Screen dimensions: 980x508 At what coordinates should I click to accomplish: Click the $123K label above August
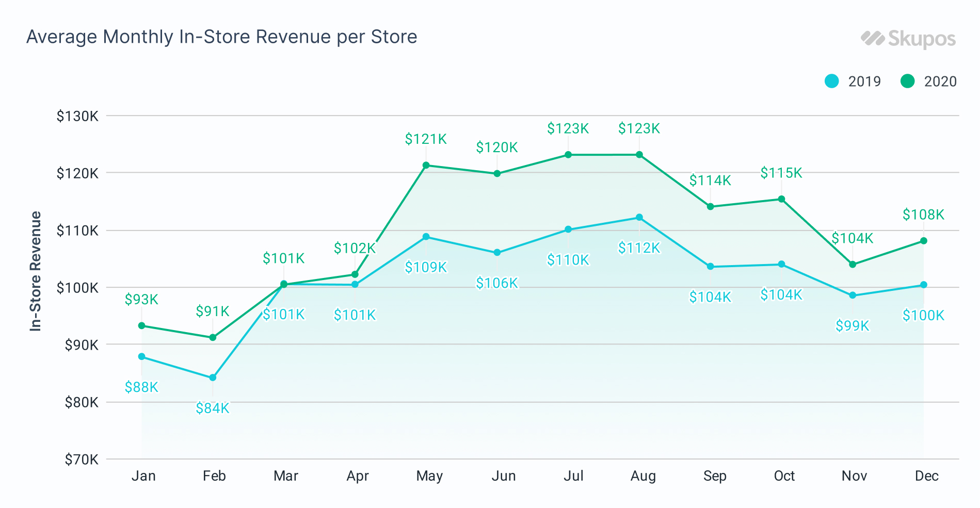coord(639,128)
